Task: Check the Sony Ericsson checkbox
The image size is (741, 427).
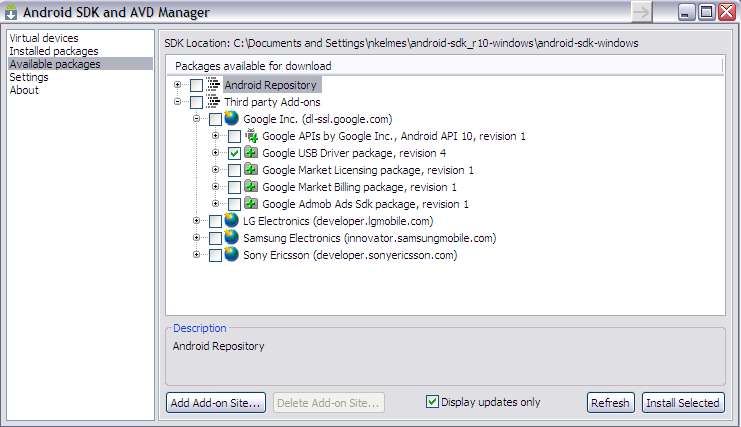Action: [x=215, y=255]
